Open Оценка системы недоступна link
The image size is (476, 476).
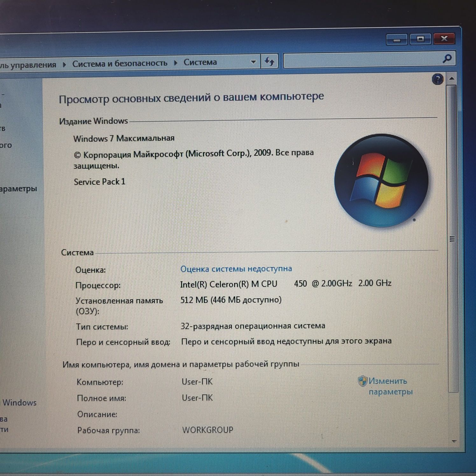pyautogui.click(x=236, y=269)
